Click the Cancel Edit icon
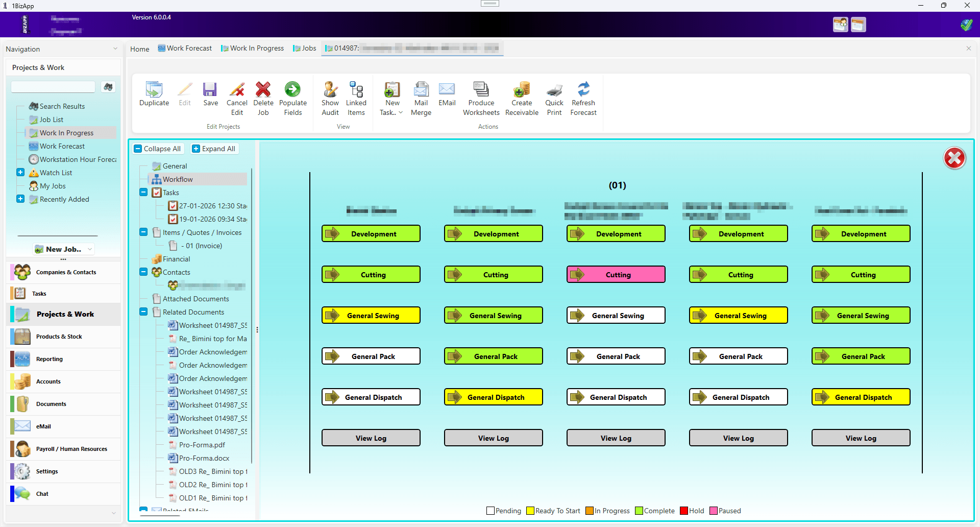Viewport: 980px width, 527px height. click(x=237, y=90)
